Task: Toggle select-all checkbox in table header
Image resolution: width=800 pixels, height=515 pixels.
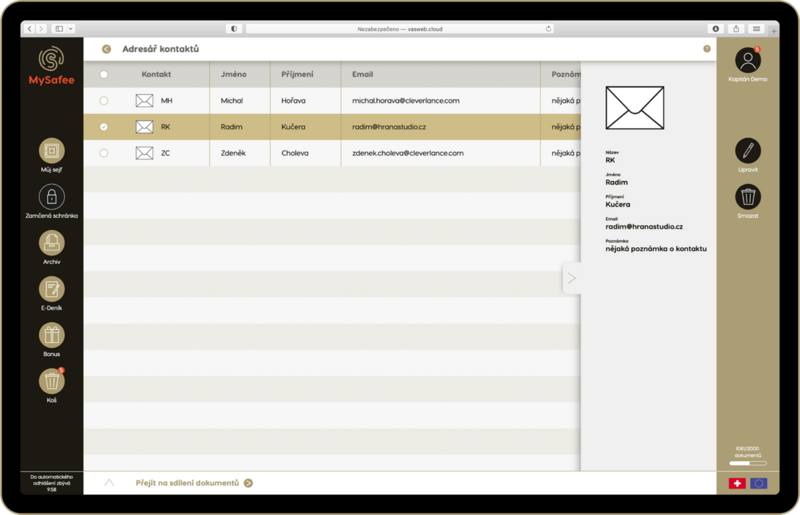Action: click(x=104, y=74)
